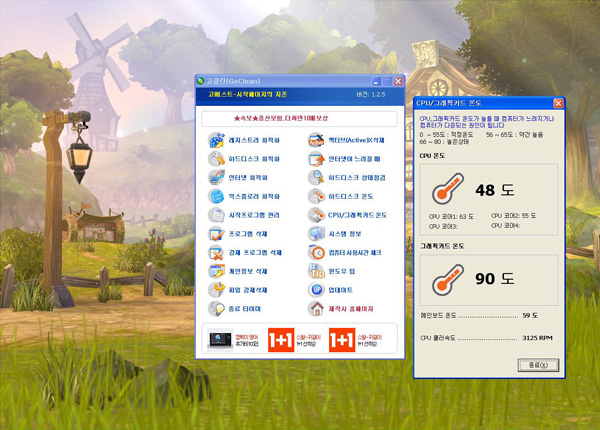This screenshot has height=430, width=600.
Task: Click the '3125 RPM' cooler speed value
Action: click(537, 338)
